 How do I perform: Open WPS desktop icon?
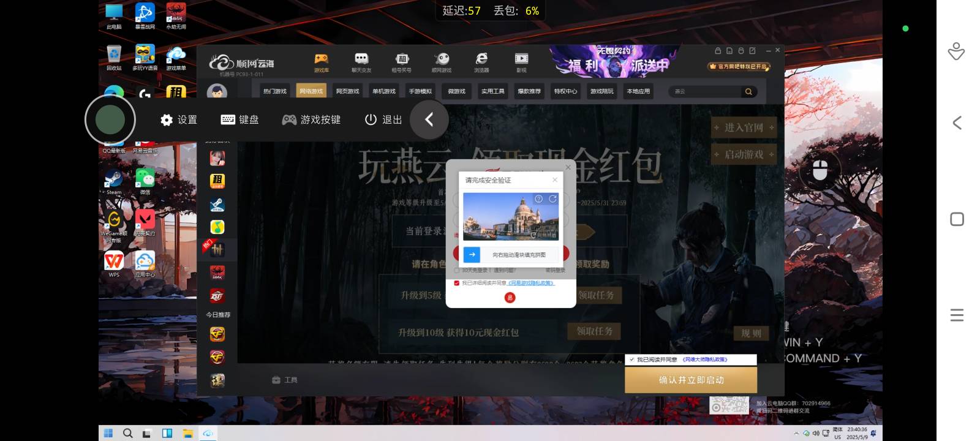[x=114, y=265]
